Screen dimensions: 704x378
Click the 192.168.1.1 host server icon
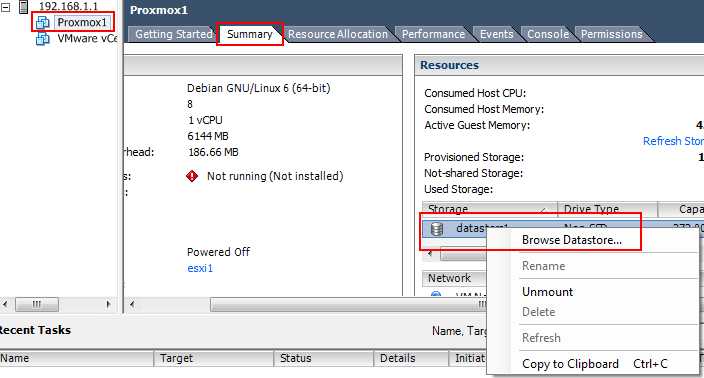(x=23, y=7)
